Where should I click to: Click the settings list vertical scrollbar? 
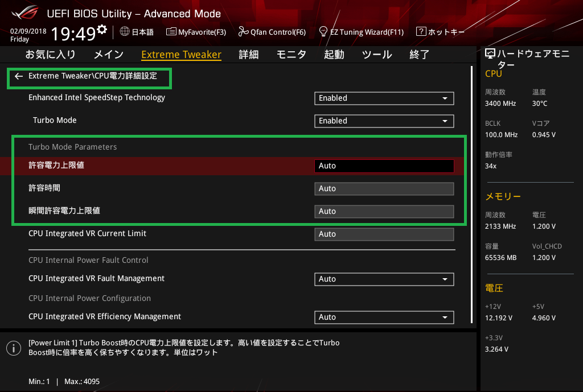(472, 195)
